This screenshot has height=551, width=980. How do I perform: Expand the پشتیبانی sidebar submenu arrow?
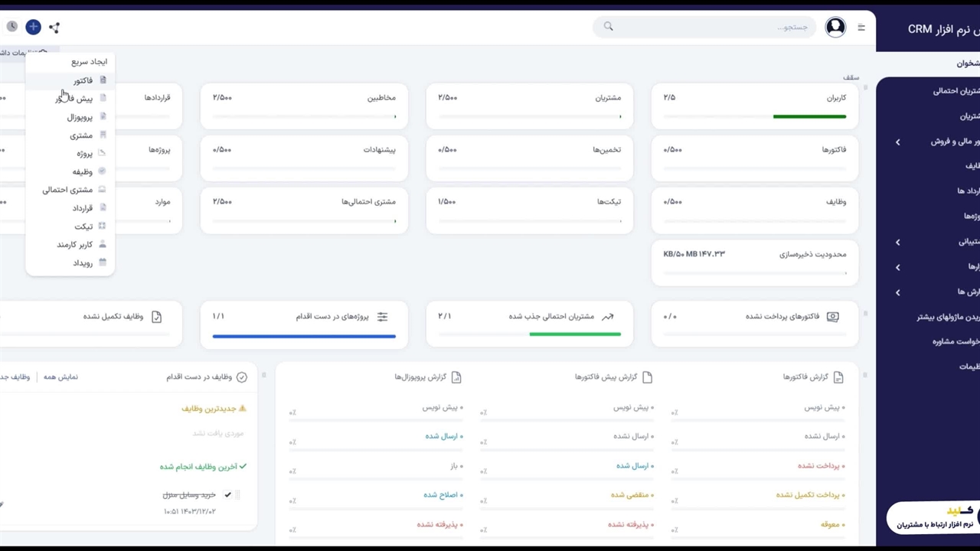[898, 242]
